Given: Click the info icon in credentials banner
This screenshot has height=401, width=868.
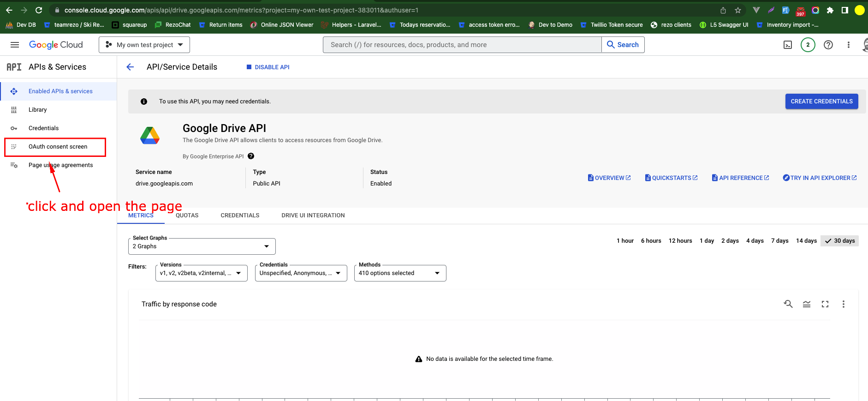Looking at the screenshot, I should [144, 102].
